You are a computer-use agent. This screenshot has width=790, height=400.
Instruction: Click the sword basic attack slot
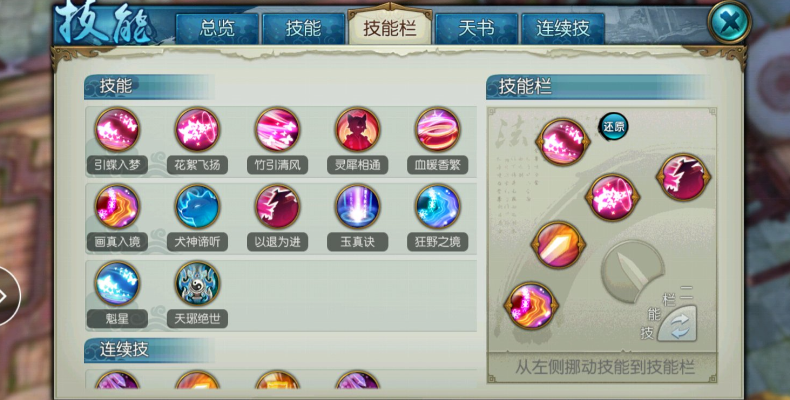tap(633, 271)
